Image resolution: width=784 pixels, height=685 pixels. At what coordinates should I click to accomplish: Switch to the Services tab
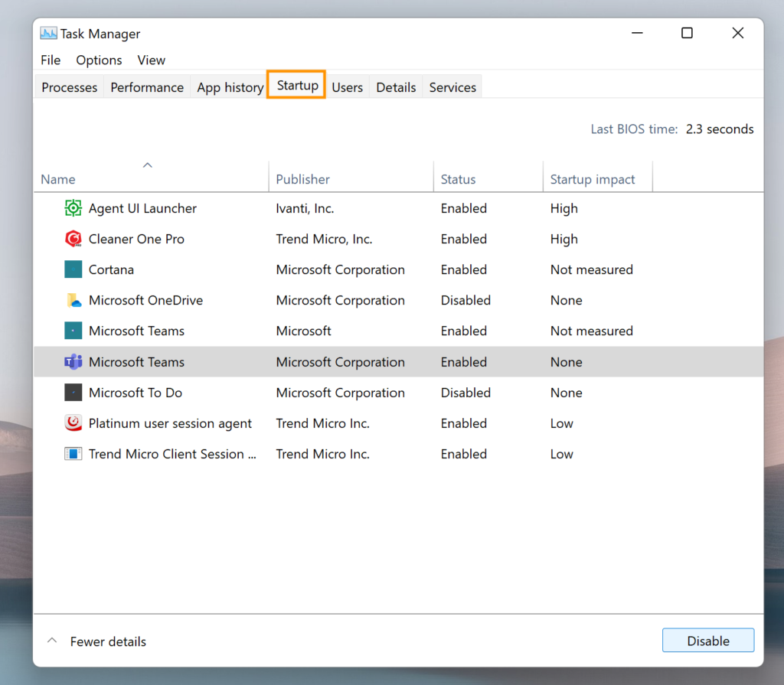click(452, 87)
